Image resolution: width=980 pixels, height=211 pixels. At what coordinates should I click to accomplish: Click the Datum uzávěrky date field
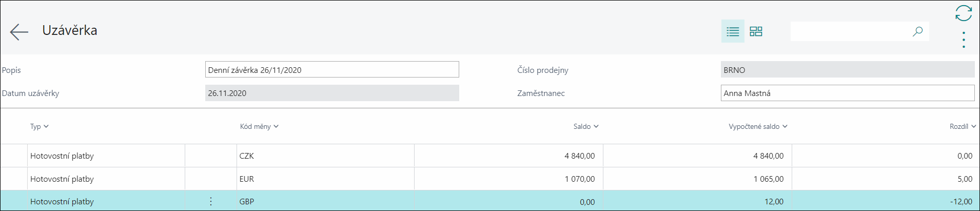331,93
